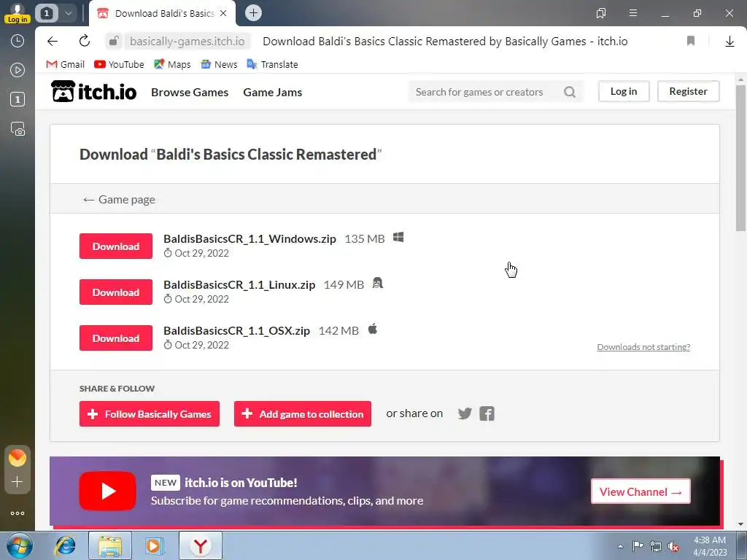Click 135 MB file size text
Screen dimensions: 747x560
pyautogui.click(x=365, y=238)
